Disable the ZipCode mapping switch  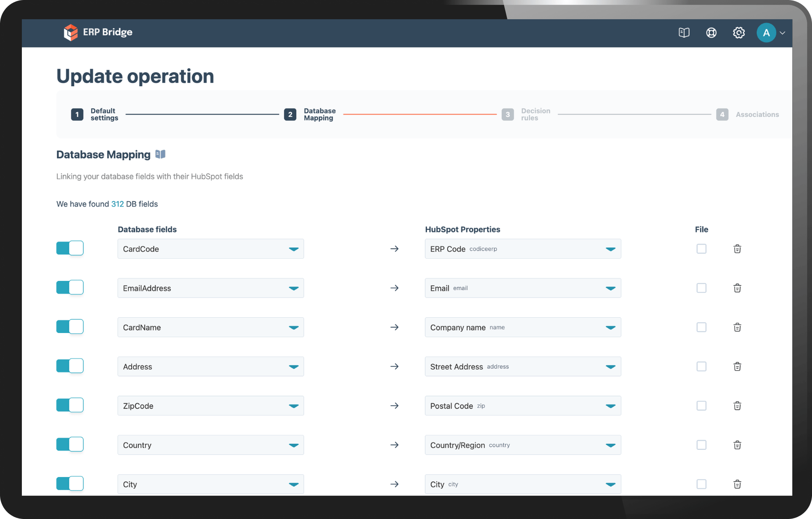click(70, 405)
